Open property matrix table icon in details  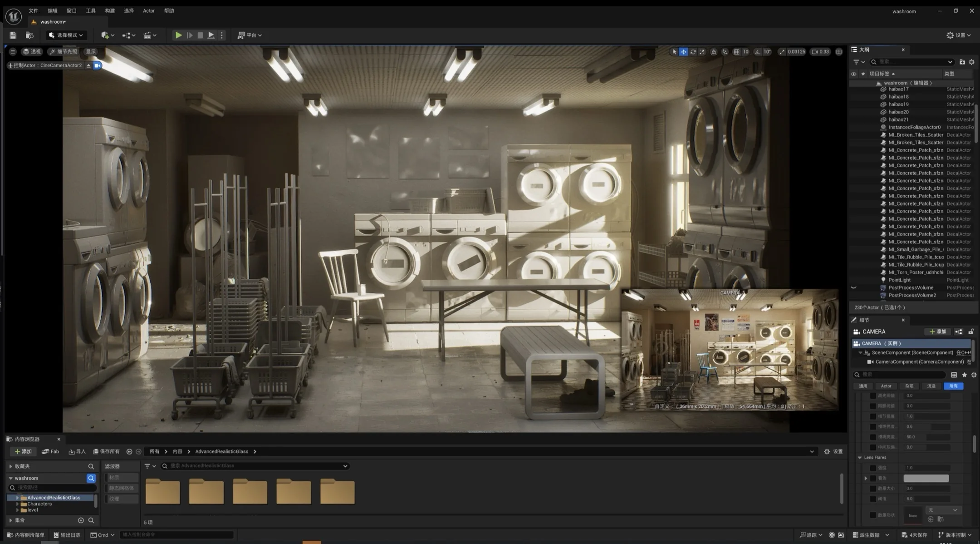tap(954, 375)
